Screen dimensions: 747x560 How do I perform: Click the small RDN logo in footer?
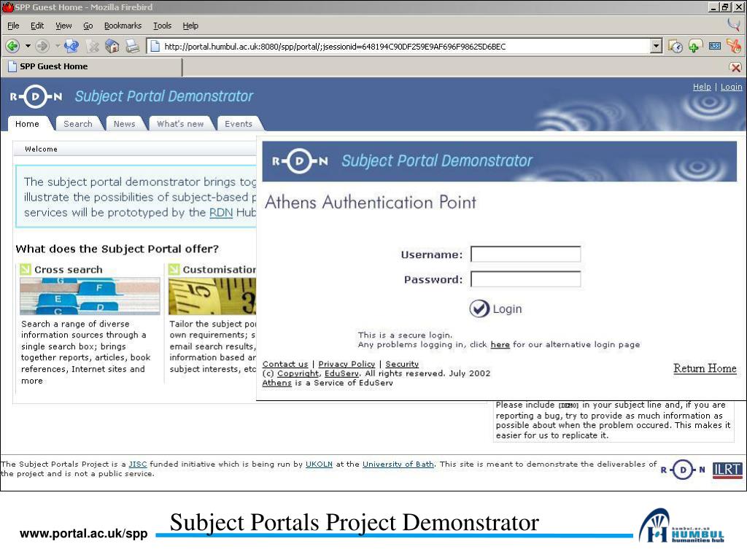(683, 470)
